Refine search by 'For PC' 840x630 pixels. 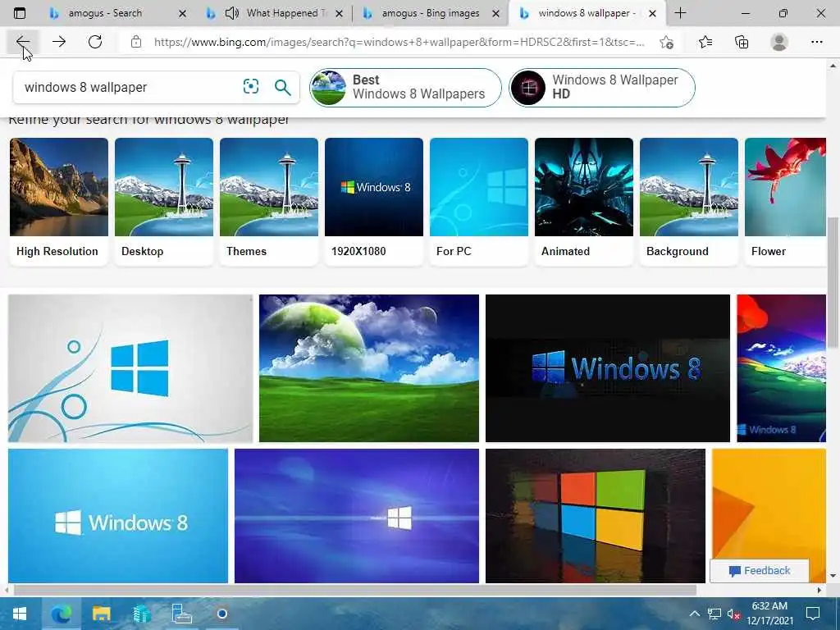click(479, 202)
